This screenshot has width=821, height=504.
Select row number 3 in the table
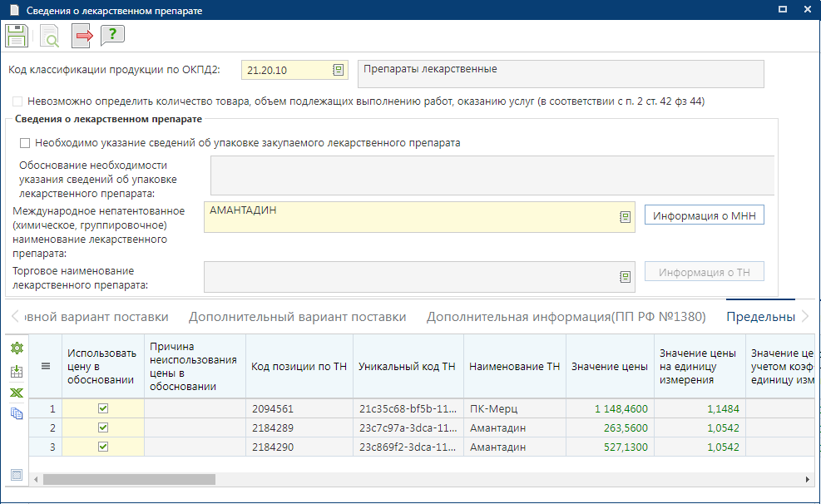coord(46,447)
